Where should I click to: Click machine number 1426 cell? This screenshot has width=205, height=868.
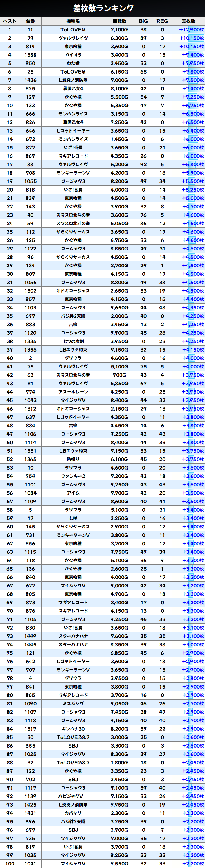(30, 80)
